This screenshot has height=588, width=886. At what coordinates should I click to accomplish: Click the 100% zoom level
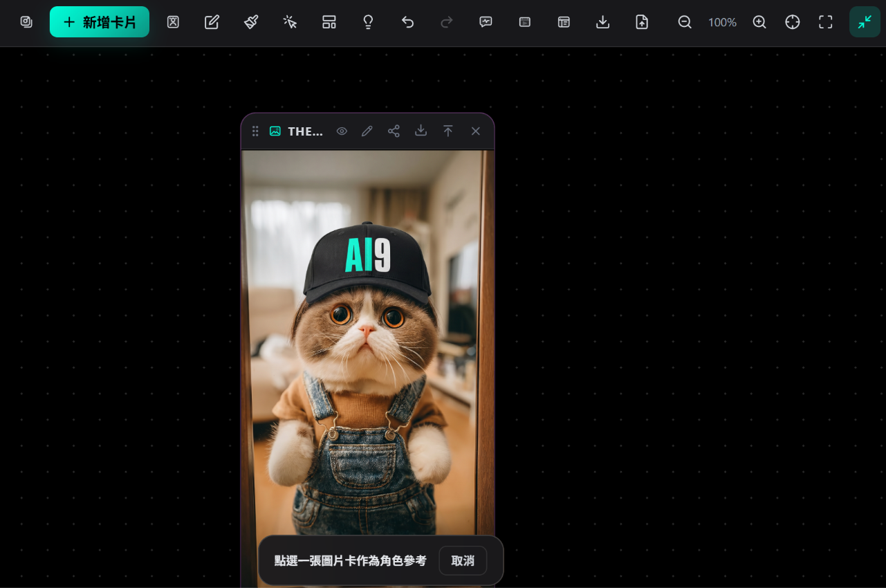click(x=722, y=22)
